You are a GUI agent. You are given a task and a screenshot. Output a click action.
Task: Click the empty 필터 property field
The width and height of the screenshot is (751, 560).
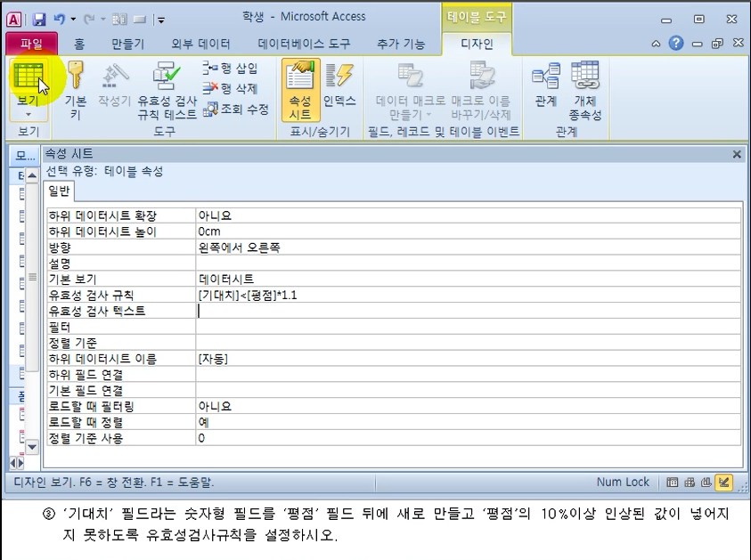(469, 327)
